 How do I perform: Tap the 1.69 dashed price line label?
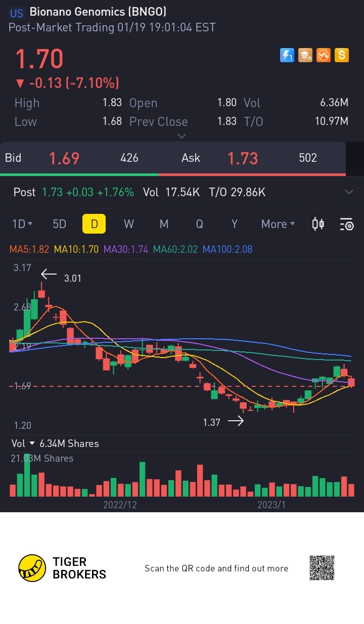coord(22,386)
